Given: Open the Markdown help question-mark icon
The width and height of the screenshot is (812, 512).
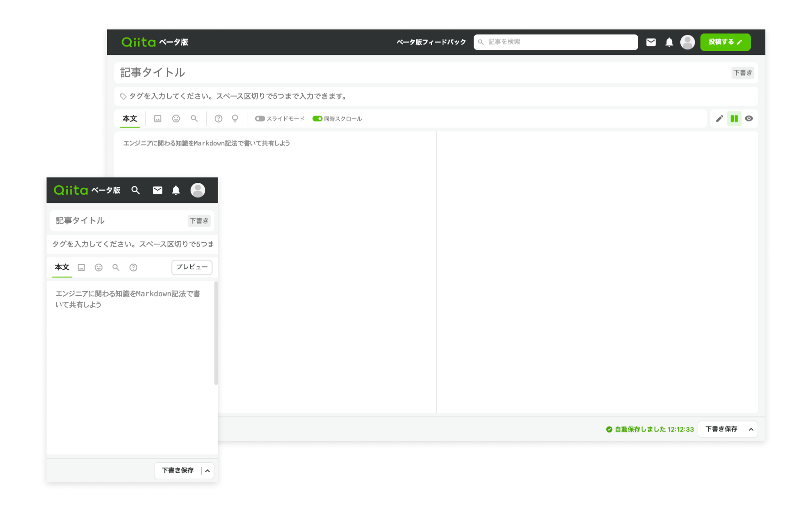Looking at the screenshot, I should tap(219, 118).
